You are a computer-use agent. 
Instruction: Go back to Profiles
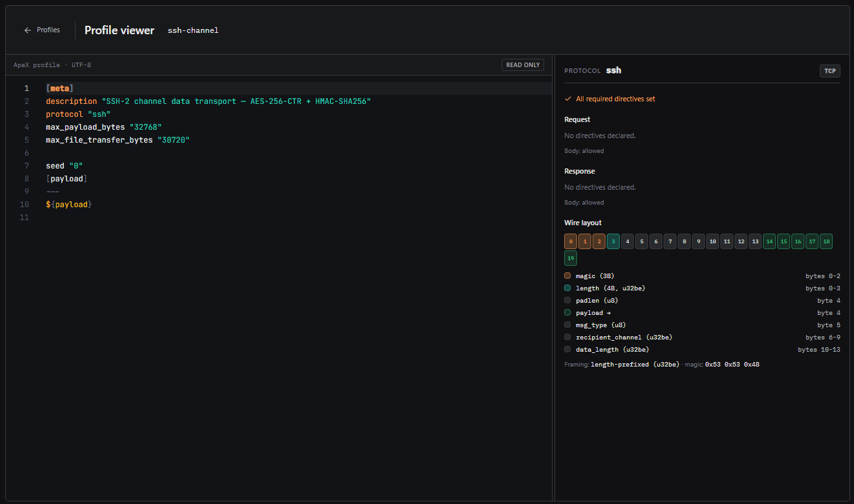[42, 30]
